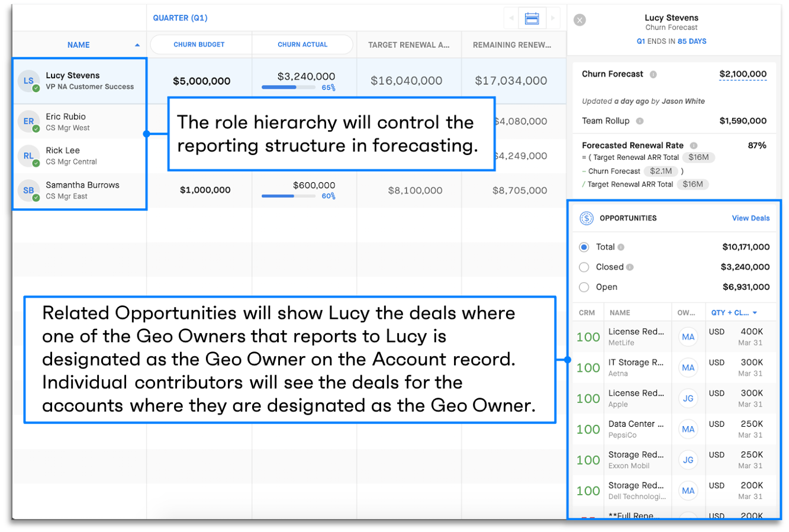
Task: Click MA owner avatar on Aetna deal
Action: (x=688, y=368)
